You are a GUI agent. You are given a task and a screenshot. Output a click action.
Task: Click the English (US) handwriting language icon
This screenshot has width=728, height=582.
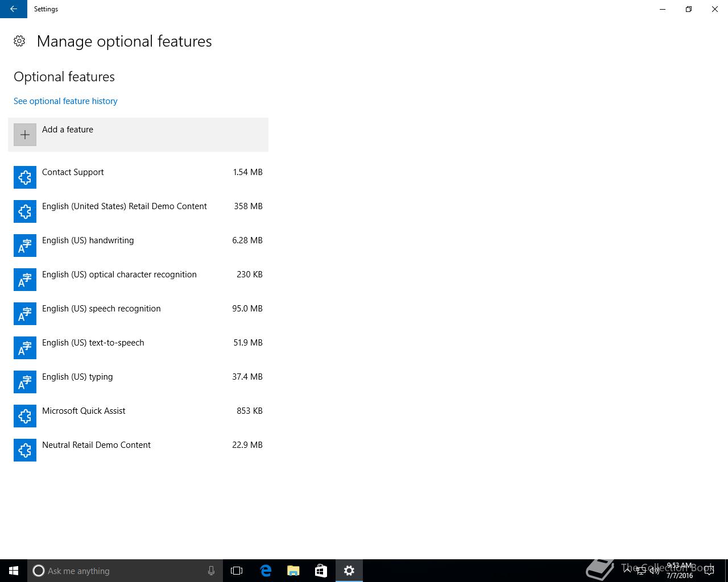[x=25, y=246]
